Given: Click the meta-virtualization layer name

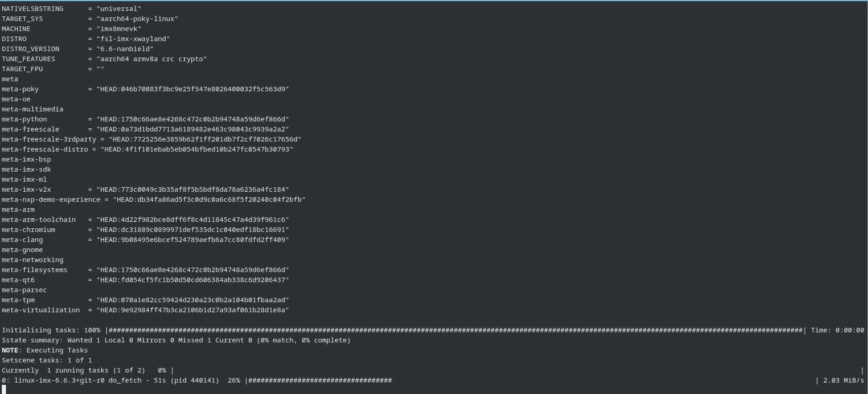Looking at the screenshot, I should point(41,310).
